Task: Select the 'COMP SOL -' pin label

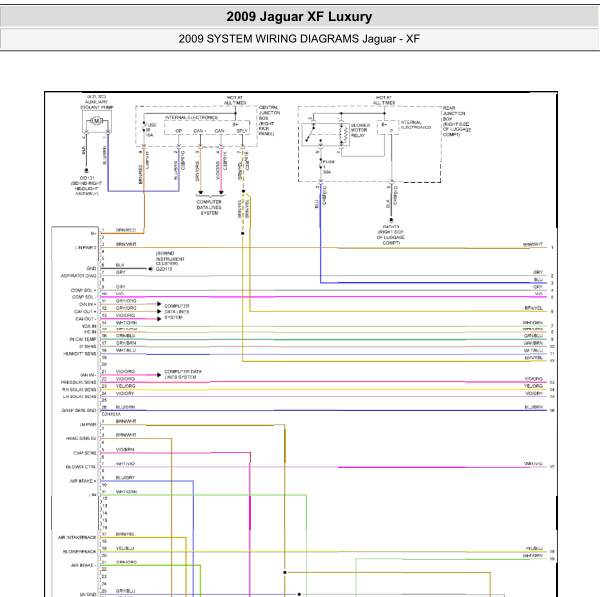Action: pyautogui.click(x=84, y=297)
